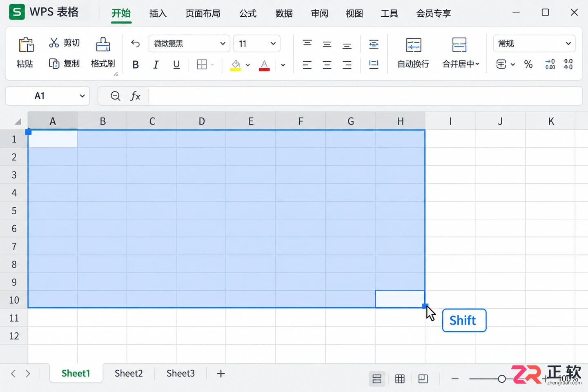Screen dimensions: 588x392
Task: Open the currency format dropdown arrow
Action: 513,65
